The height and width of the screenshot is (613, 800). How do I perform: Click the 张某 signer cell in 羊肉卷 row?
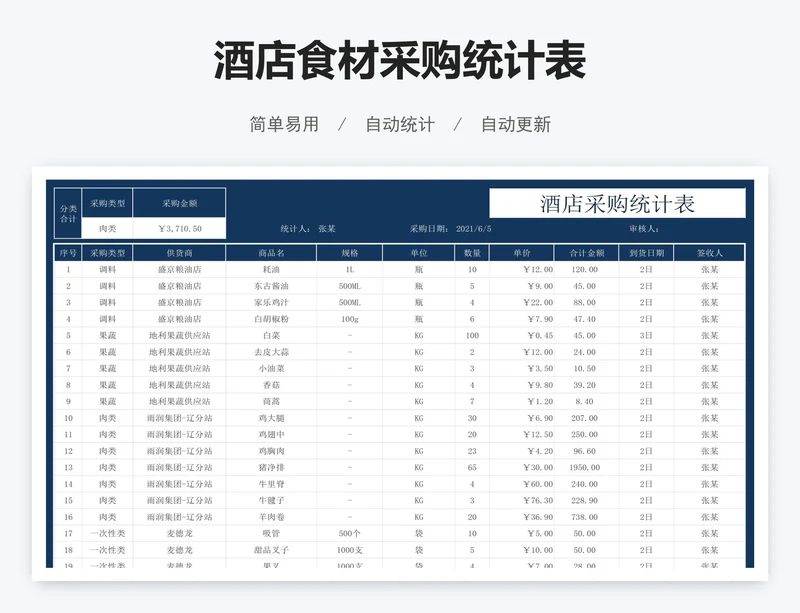709,517
